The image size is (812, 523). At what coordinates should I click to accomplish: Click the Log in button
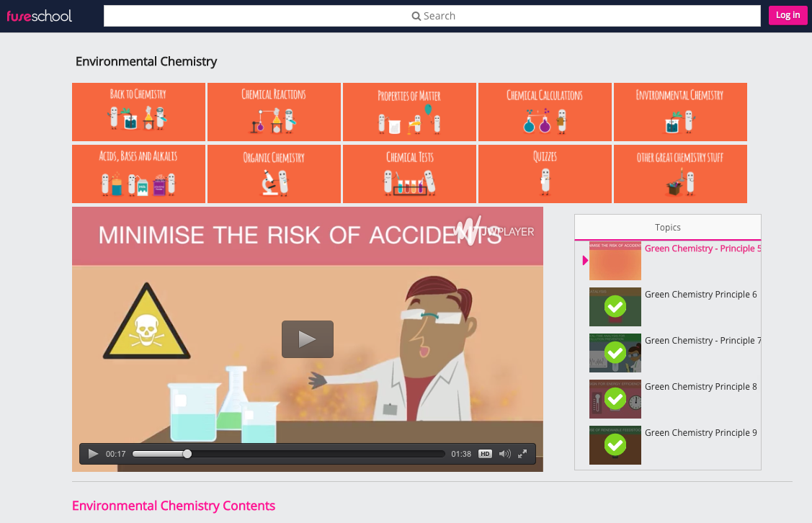click(x=788, y=15)
